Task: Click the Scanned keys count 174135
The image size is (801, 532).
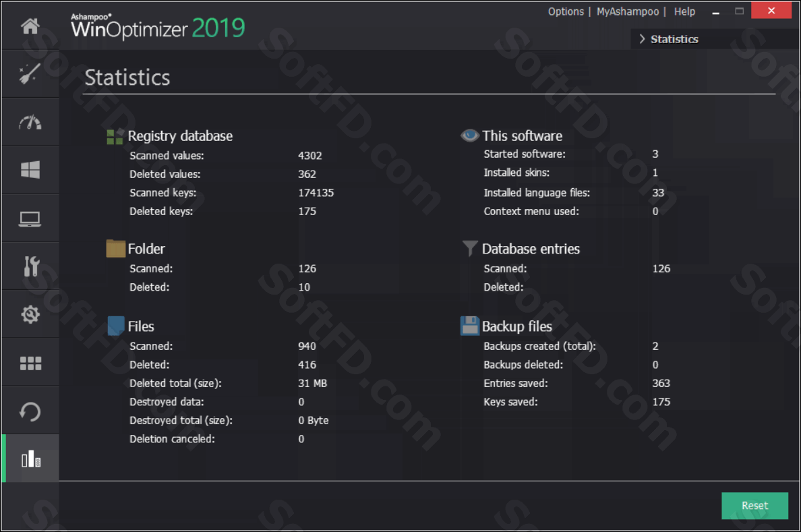Action: [x=316, y=193]
